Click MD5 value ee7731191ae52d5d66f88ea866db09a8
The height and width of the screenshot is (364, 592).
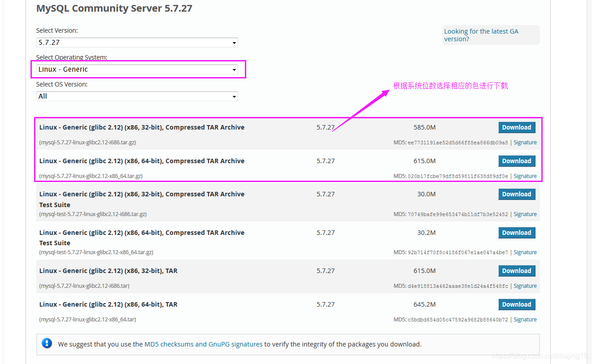click(x=458, y=143)
